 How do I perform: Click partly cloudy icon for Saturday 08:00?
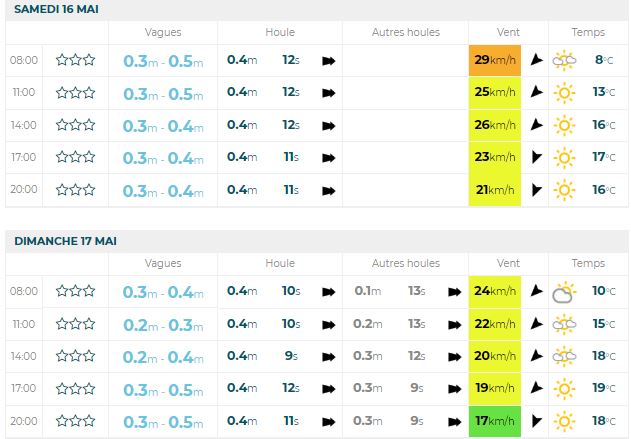pyautogui.click(x=565, y=61)
